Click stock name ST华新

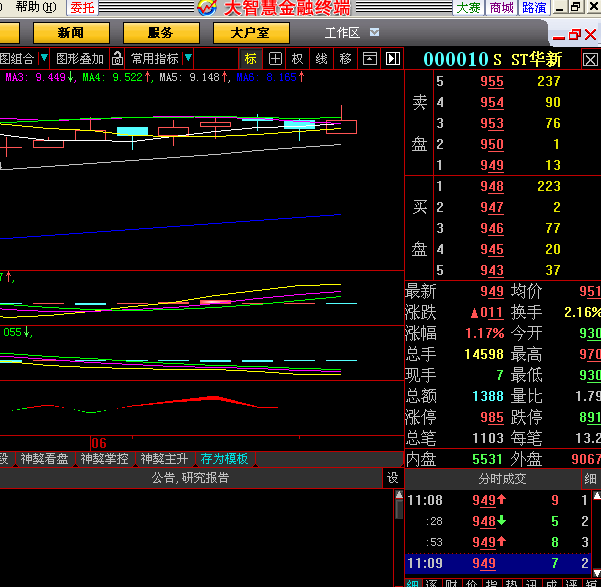(536, 60)
